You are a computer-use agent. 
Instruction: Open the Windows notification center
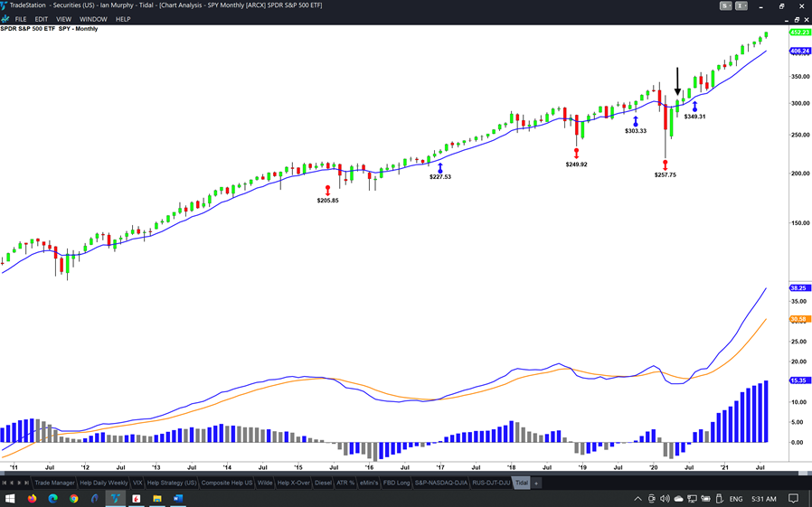coord(793,499)
